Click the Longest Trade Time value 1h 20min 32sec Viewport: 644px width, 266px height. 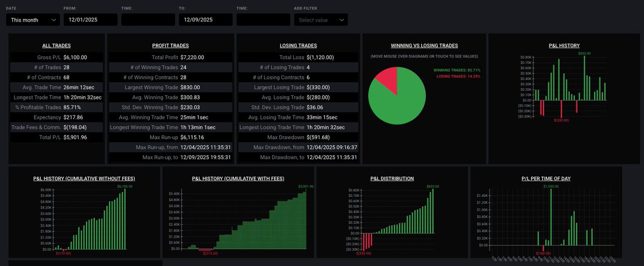click(x=82, y=97)
